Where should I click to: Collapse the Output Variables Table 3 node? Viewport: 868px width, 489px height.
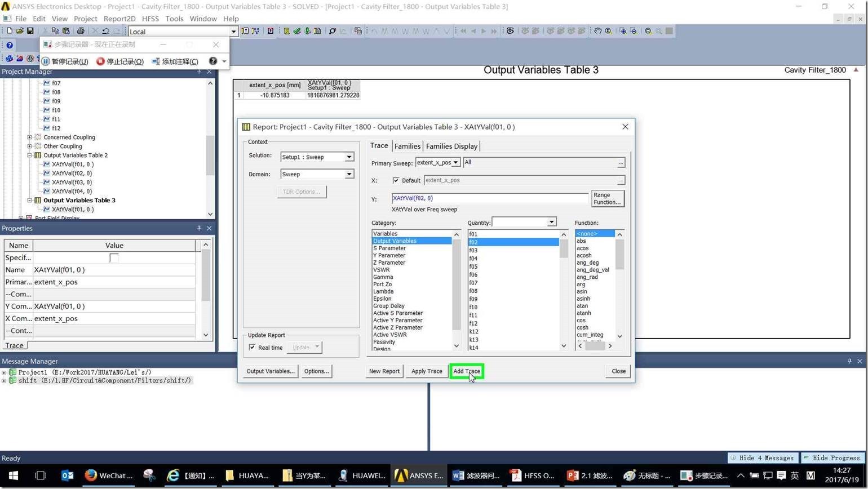(x=29, y=200)
